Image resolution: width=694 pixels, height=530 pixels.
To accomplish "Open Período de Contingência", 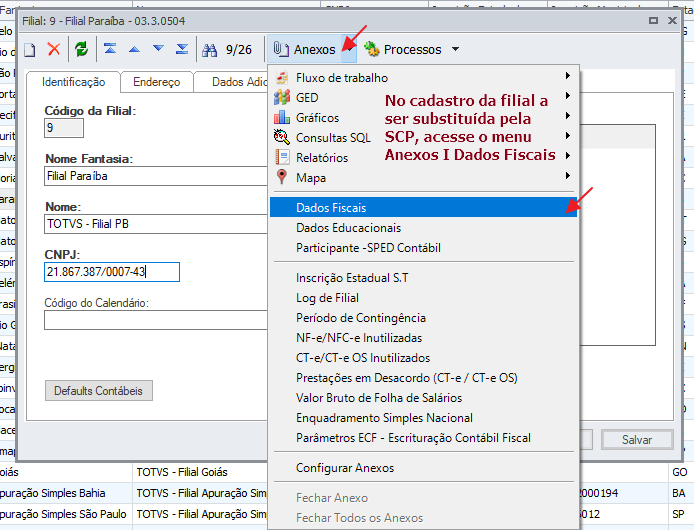I will [x=423, y=317].
